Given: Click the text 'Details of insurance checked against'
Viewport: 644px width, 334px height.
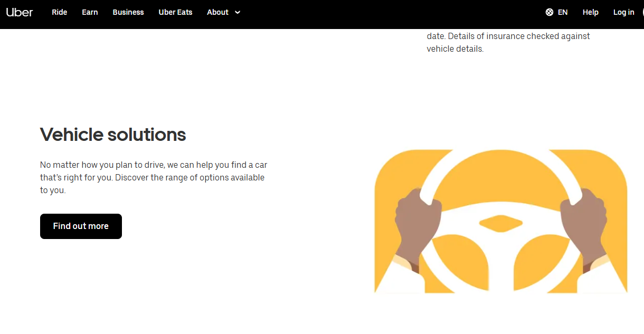Looking at the screenshot, I should (519, 36).
